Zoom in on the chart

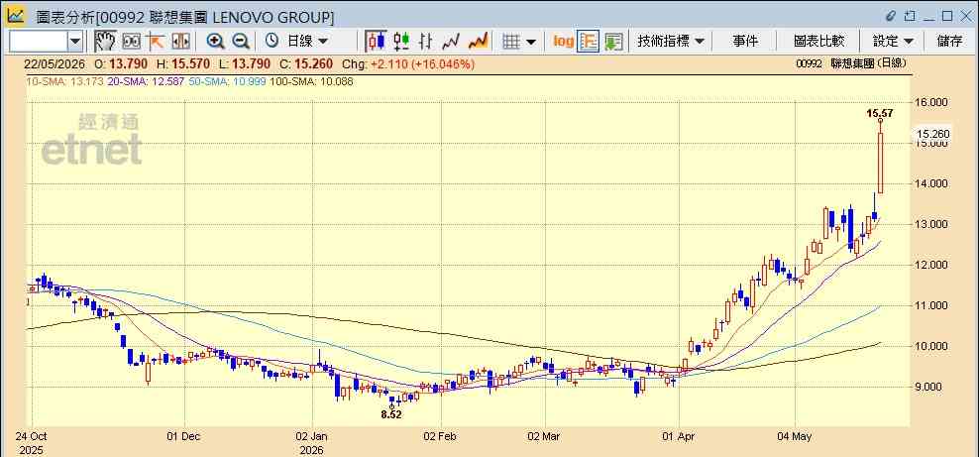click(x=216, y=42)
